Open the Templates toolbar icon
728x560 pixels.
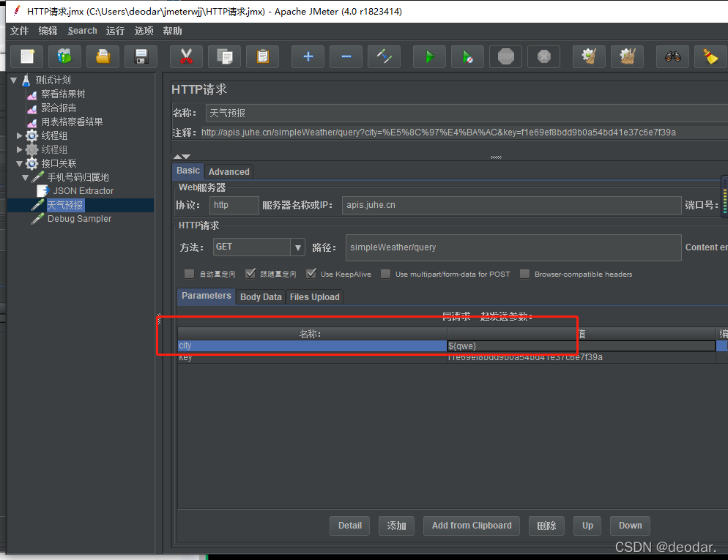(65, 56)
